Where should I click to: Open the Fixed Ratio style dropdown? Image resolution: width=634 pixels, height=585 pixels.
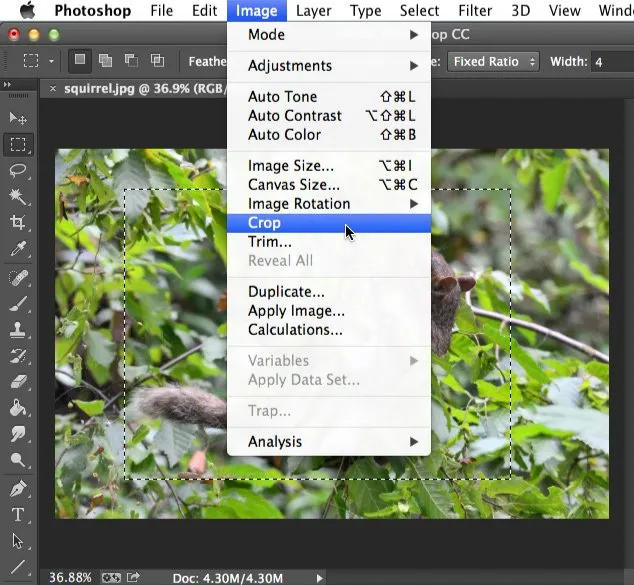(x=493, y=61)
